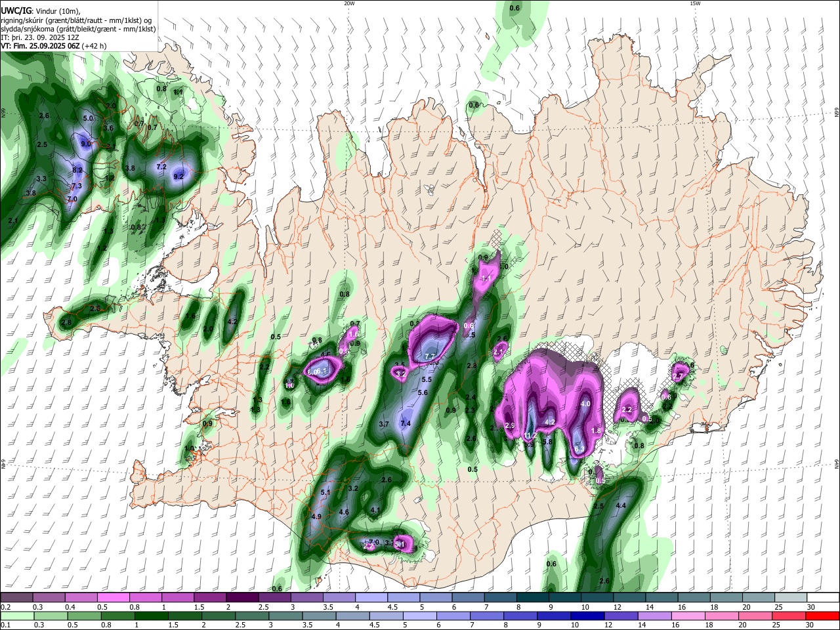Click the title text 'UWC/IG: Vindur (10m),'

(41, 10)
